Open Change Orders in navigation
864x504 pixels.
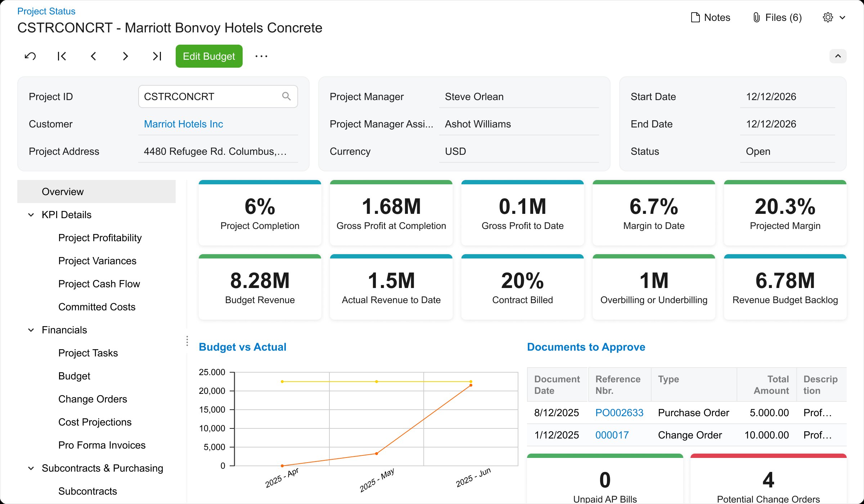(93, 399)
